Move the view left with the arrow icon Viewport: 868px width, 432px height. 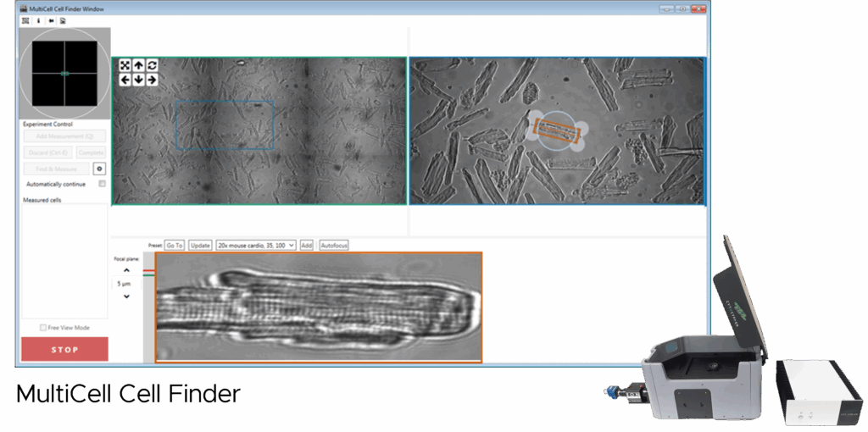[125, 80]
